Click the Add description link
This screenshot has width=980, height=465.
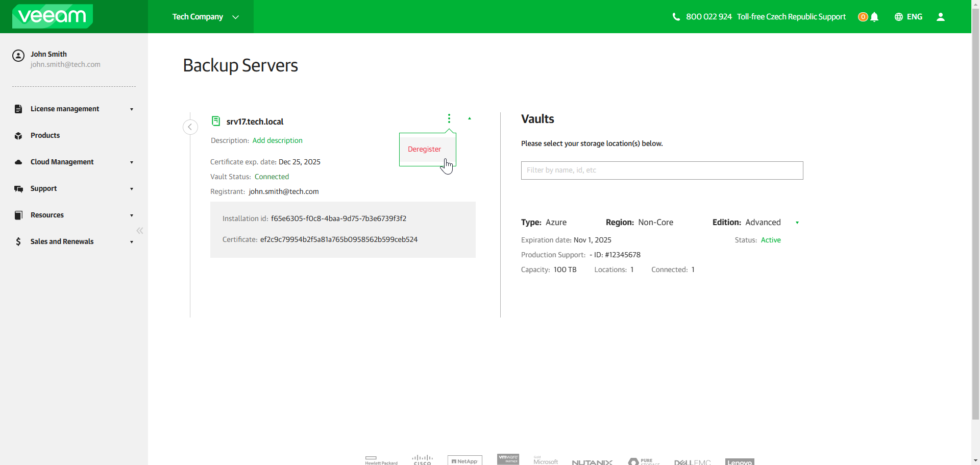(x=278, y=140)
